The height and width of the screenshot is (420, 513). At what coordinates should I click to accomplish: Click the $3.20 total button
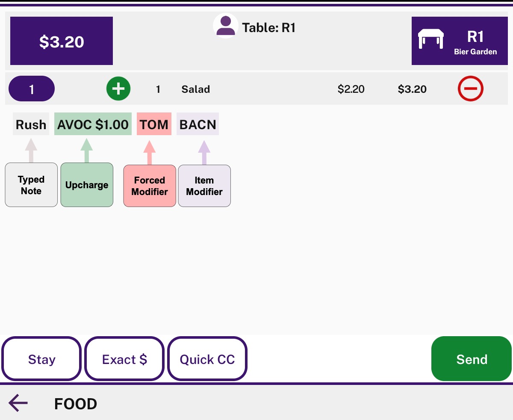coord(62,41)
